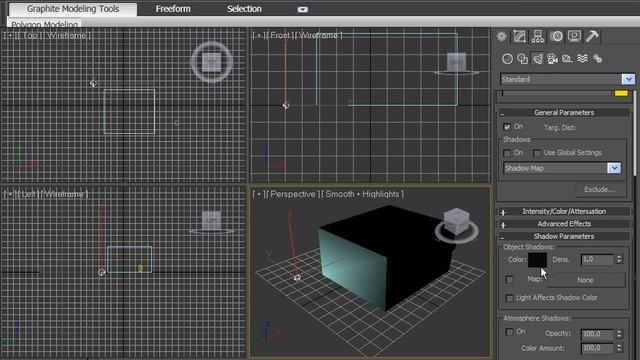Toggle the light On checkbox
Viewport: 640px width, 360px height.
(x=507, y=127)
